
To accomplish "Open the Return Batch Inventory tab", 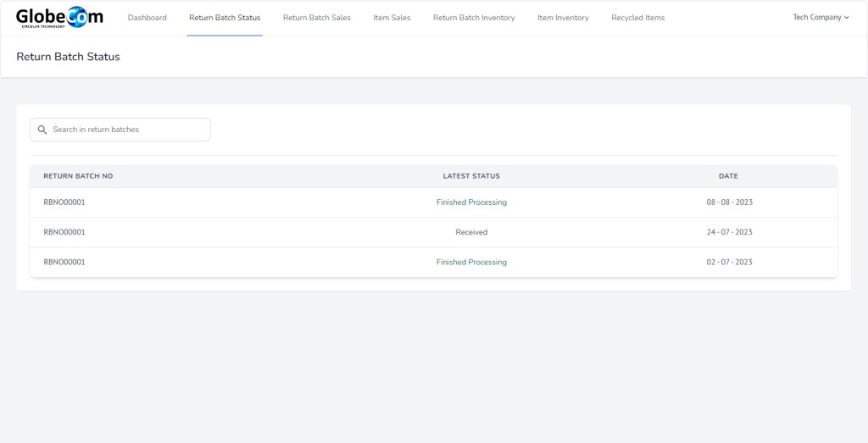I will tap(473, 18).
